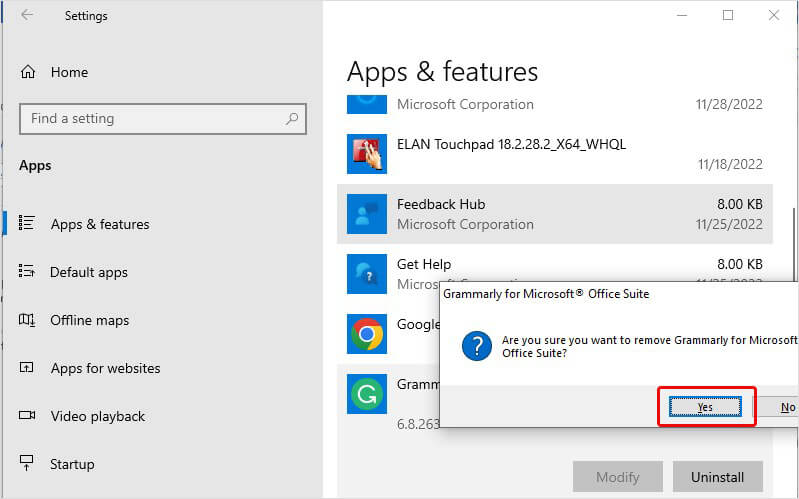Click the Apps sidebar heading
The image size is (799, 499).
[35, 166]
